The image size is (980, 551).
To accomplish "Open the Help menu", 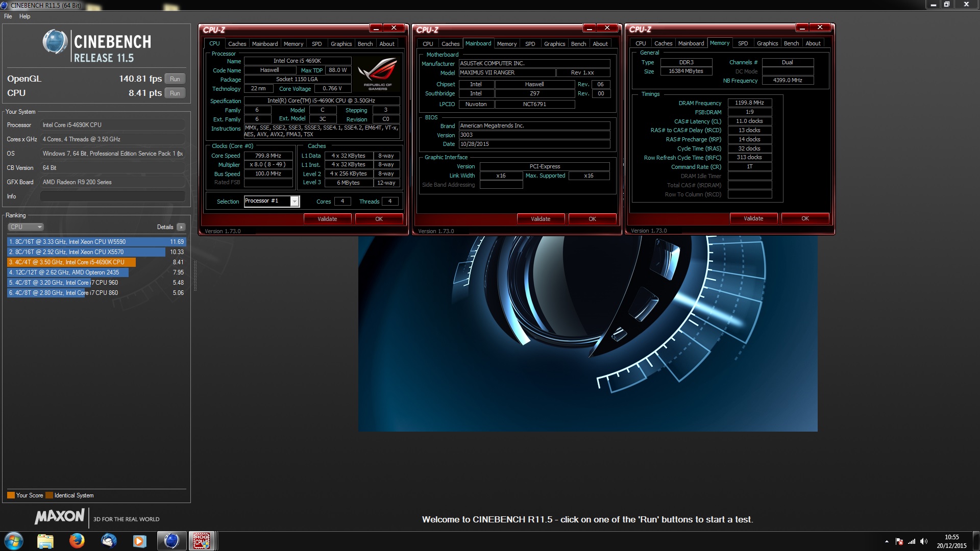I will [24, 16].
